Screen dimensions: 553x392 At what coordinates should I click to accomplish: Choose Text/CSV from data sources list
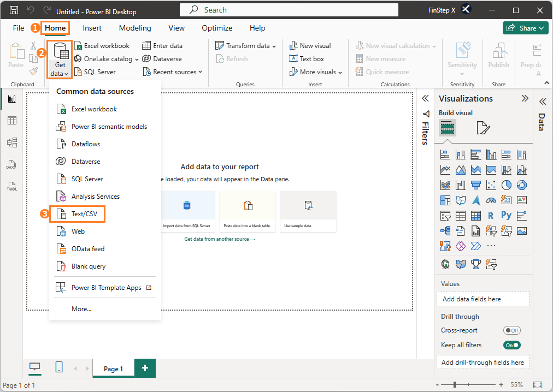click(x=77, y=214)
